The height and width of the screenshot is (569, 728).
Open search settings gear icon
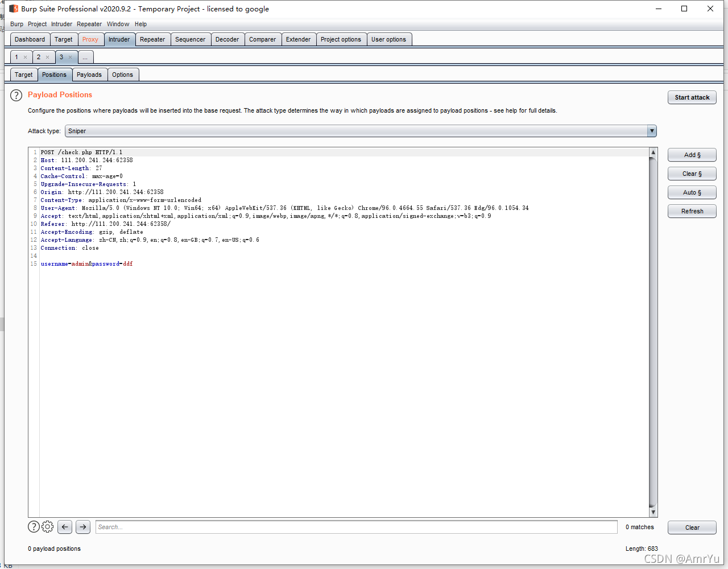[x=48, y=527]
